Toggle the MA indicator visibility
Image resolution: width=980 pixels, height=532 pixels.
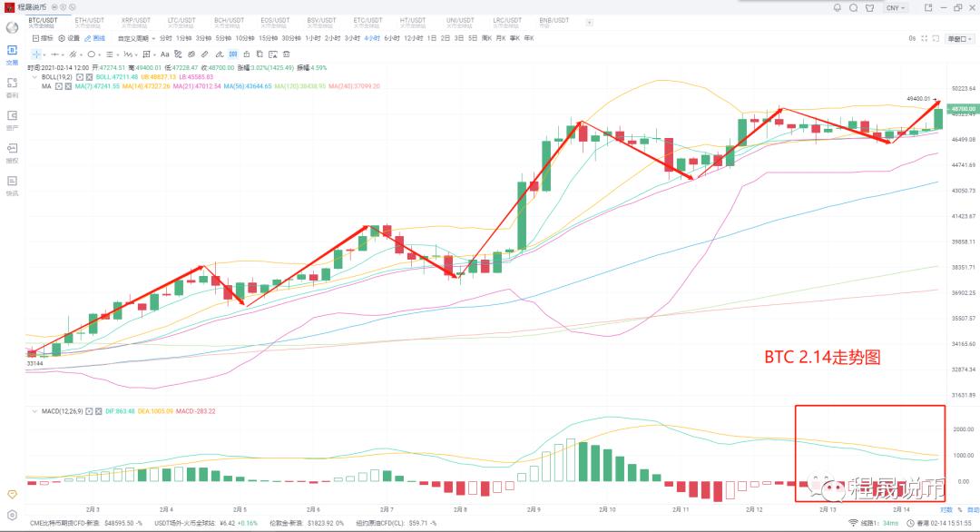pyautogui.click(x=58, y=88)
